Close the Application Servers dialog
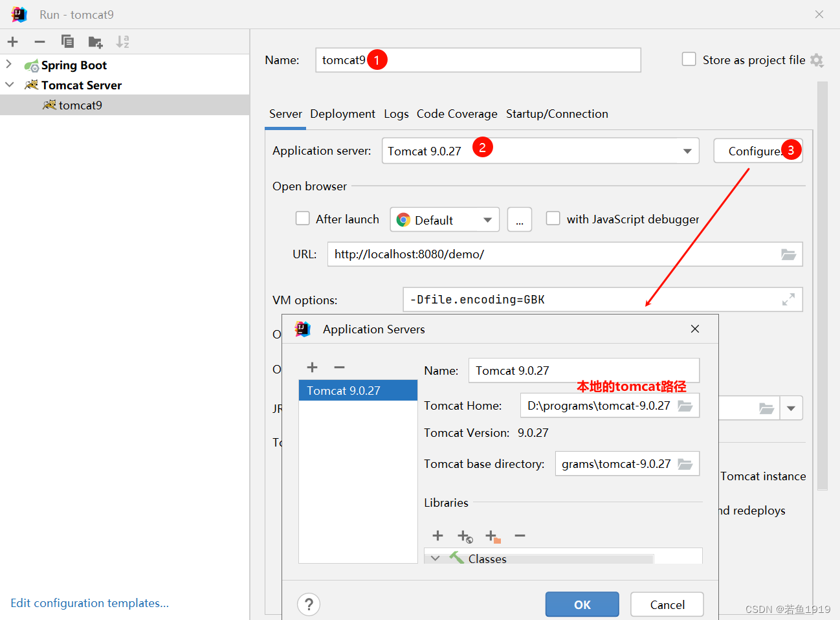 pos(695,329)
